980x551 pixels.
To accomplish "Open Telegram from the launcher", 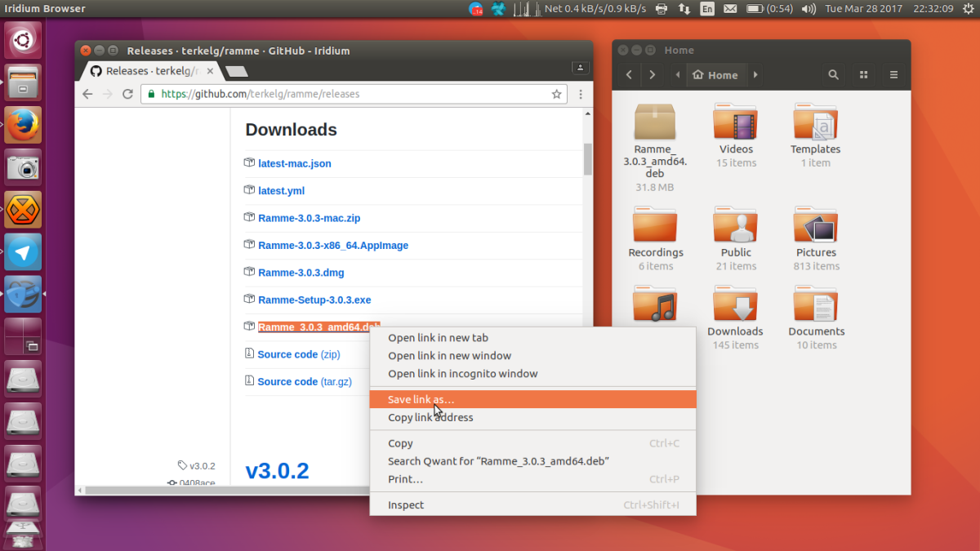I will pyautogui.click(x=23, y=252).
